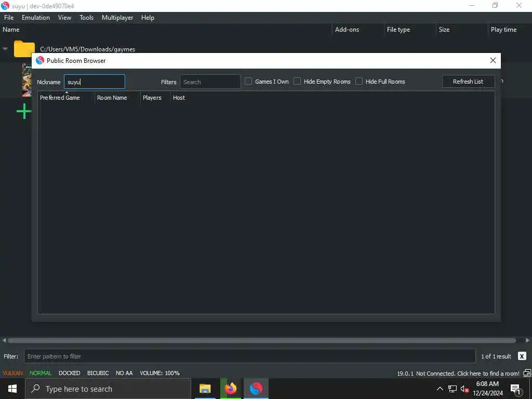Click the File type column header

point(398,30)
